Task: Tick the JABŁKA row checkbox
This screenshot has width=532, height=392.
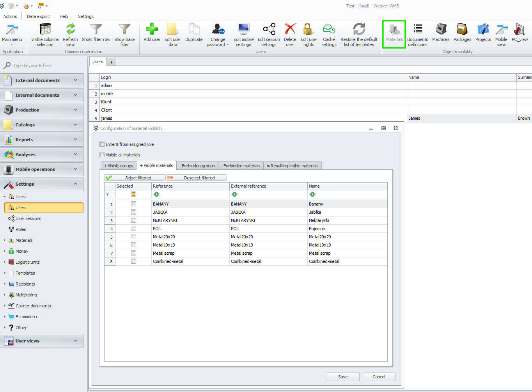Action: (134, 212)
